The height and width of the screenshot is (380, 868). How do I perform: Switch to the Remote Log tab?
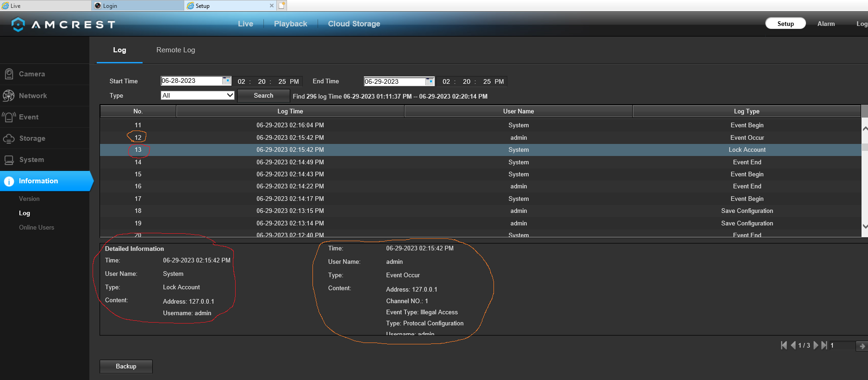[175, 50]
